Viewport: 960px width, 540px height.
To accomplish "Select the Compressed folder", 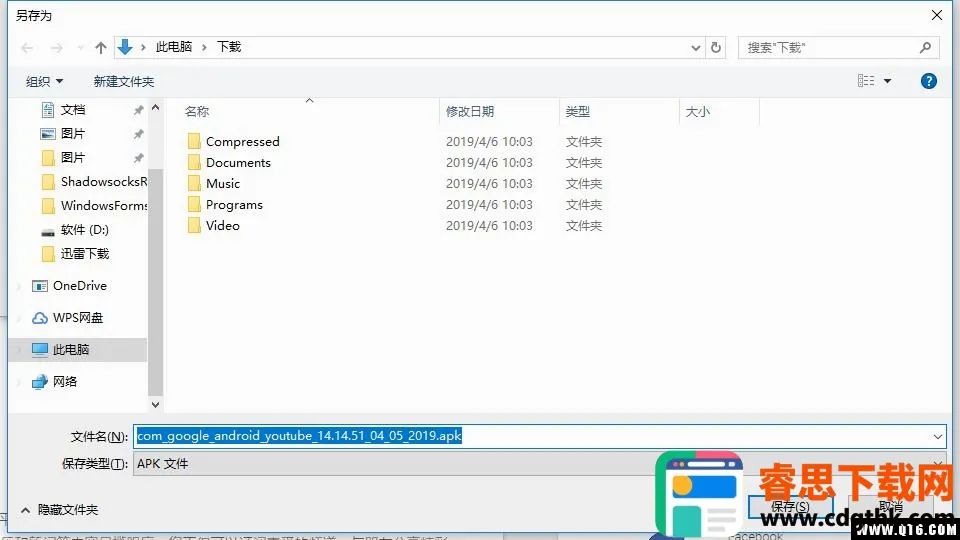I will [x=242, y=141].
